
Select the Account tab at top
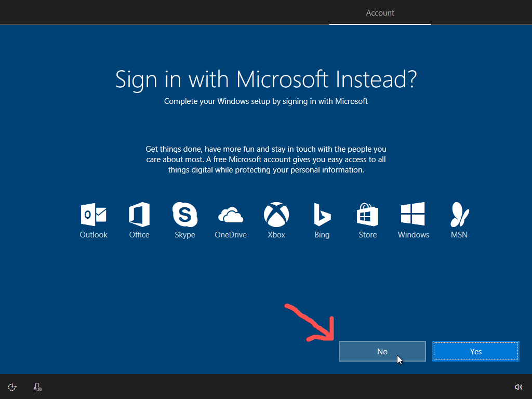tap(380, 13)
